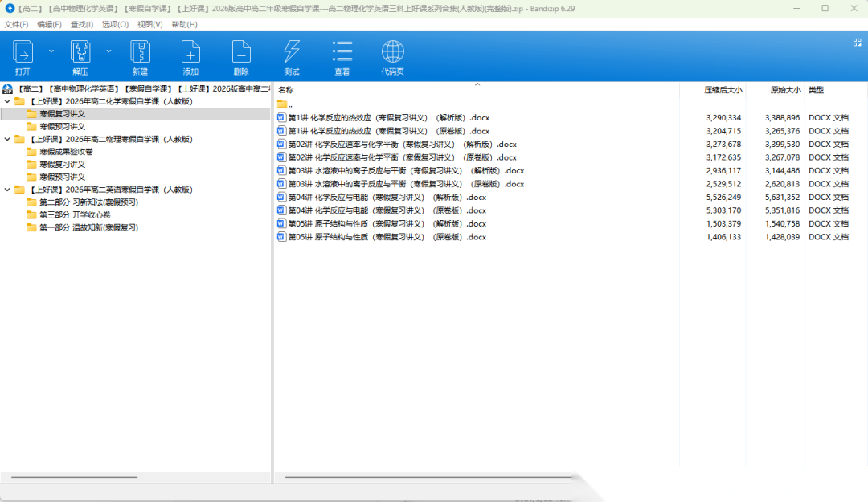Toggle the view layout icon at top right
Screen dimensions: 868x502
857,43
